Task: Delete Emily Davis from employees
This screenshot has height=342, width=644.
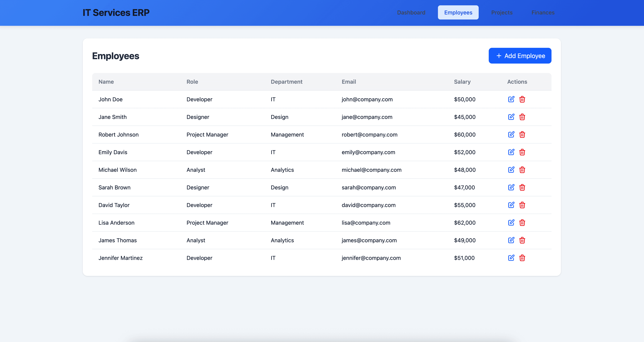Action: [x=522, y=152]
